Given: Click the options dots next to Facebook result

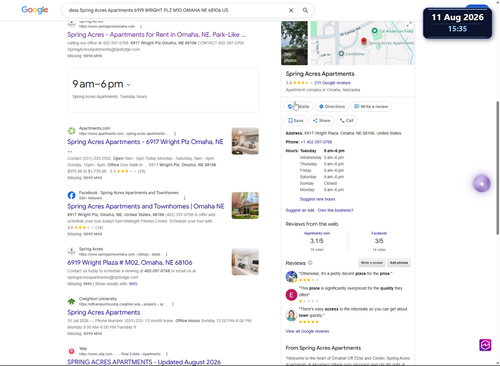Looking at the screenshot, I should [x=185, y=198].
